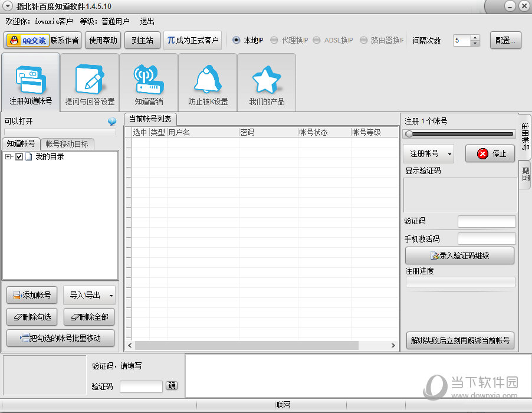Viewport: 532px width, 413px height.
Task: Click the 间隔次数 number field
Action: click(462, 40)
